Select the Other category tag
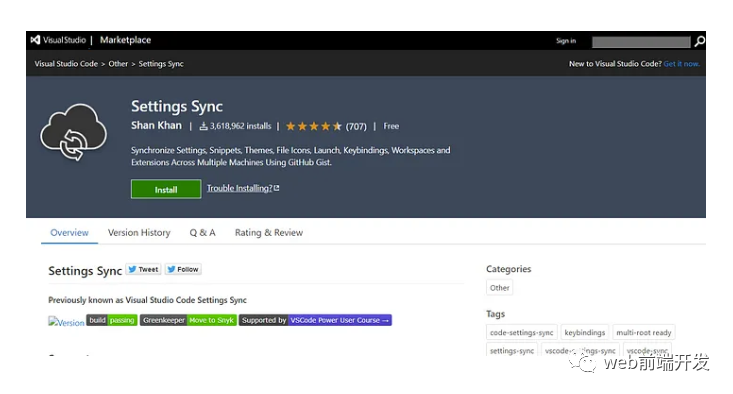 click(499, 288)
